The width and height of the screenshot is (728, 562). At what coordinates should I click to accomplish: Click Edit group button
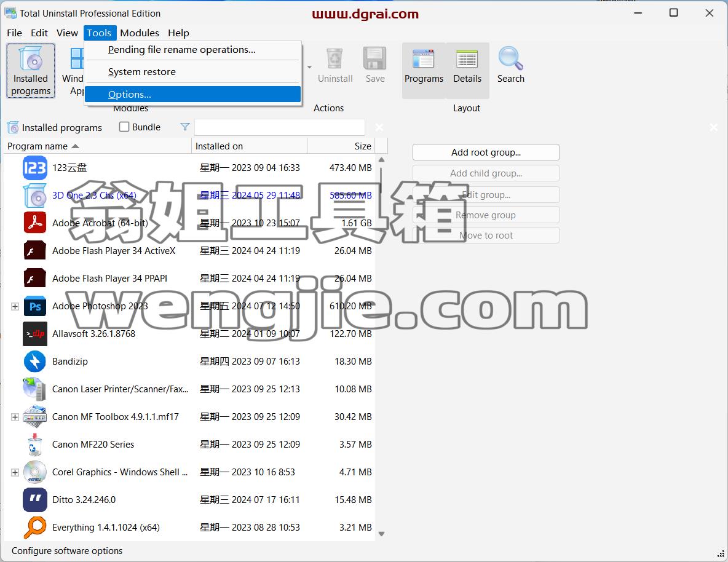click(x=486, y=195)
